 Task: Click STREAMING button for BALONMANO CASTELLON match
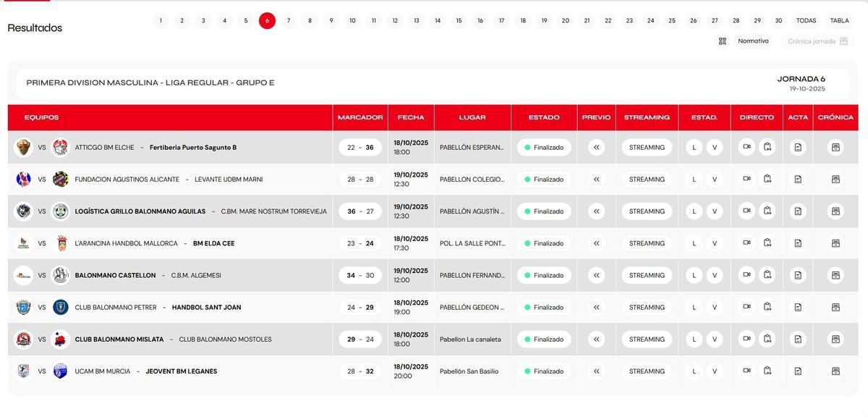[x=647, y=275]
